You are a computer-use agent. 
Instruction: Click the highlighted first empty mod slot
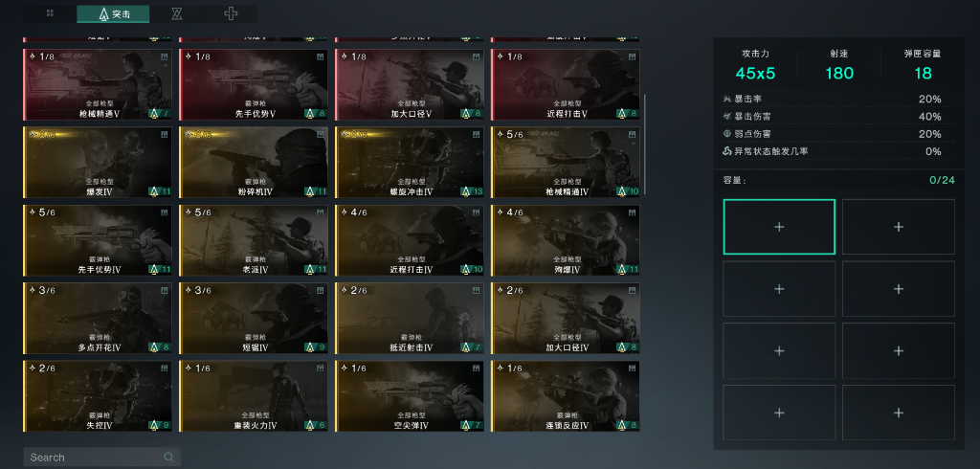click(x=779, y=227)
